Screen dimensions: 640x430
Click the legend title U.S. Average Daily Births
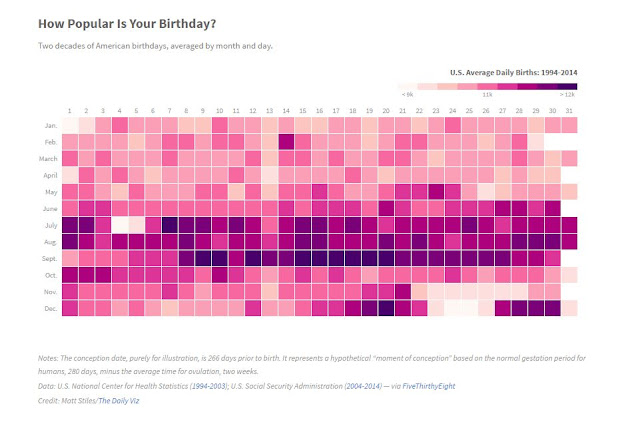(513, 72)
